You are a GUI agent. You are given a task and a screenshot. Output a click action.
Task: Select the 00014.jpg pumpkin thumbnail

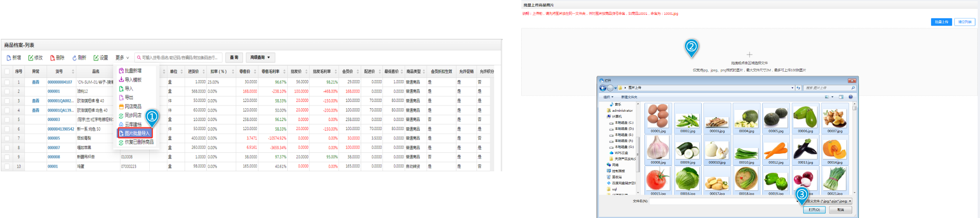[x=835, y=149]
